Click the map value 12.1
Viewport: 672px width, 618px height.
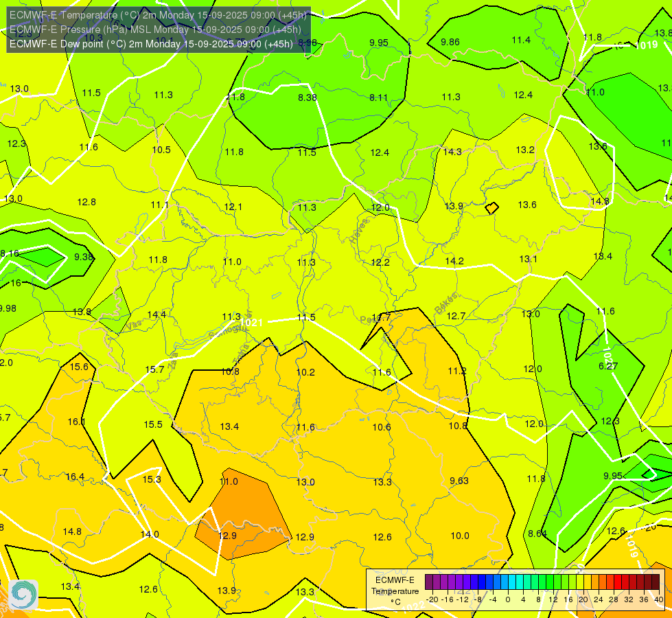(233, 207)
